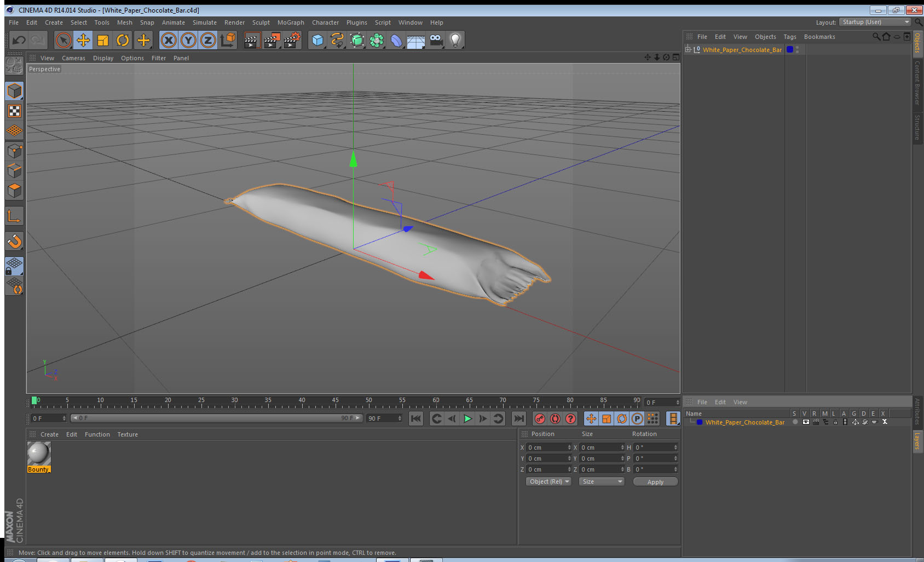Open the File menu
The height and width of the screenshot is (562, 924).
point(14,22)
